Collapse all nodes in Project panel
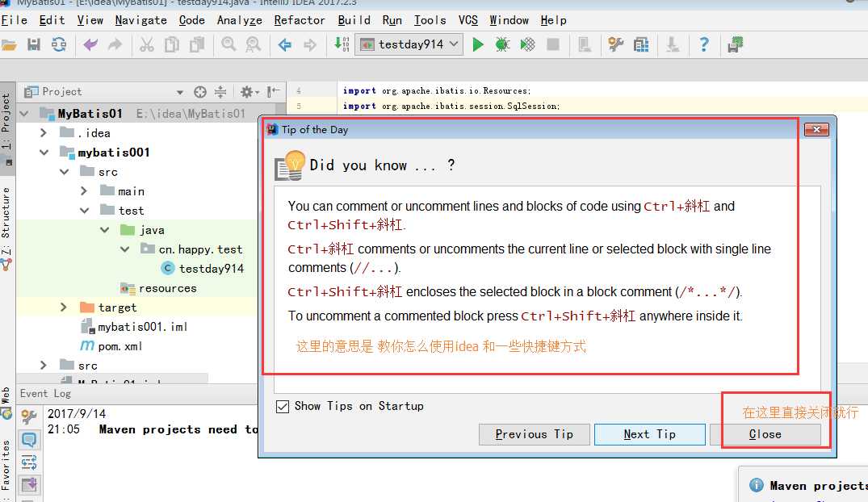Viewport: 868px width, 502px height. 220,92
